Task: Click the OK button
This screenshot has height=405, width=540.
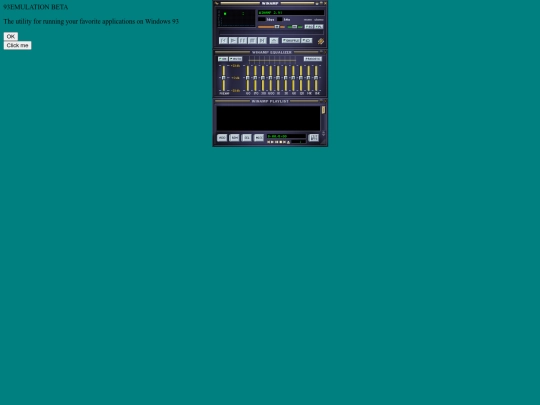Action: click(x=11, y=37)
